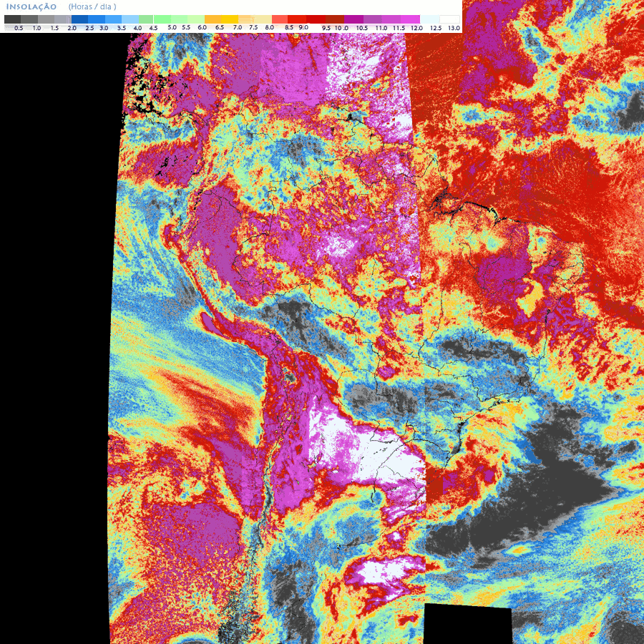Click the '11.0' scale label
This screenshot has width=644, height=644.
(x=381, y=28)
